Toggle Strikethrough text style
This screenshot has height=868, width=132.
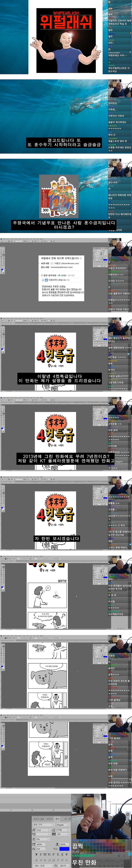[x=67, y=855]
